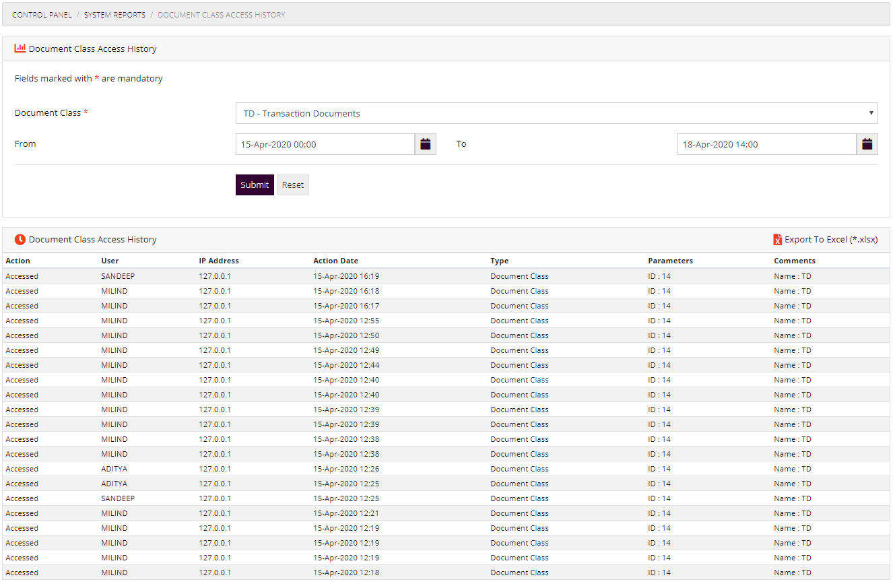Navigate to System Reports breadcrumb

114,15
